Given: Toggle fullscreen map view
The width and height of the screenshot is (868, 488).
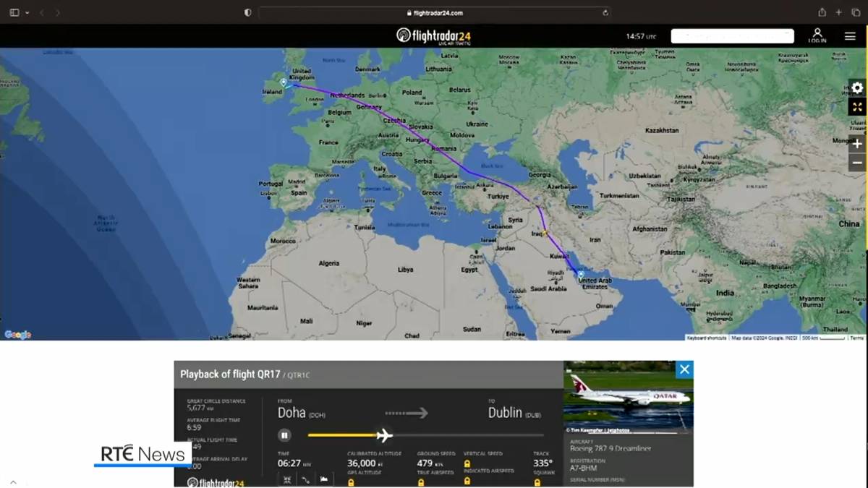Looking at the screenshot, I should click(857, 107).
